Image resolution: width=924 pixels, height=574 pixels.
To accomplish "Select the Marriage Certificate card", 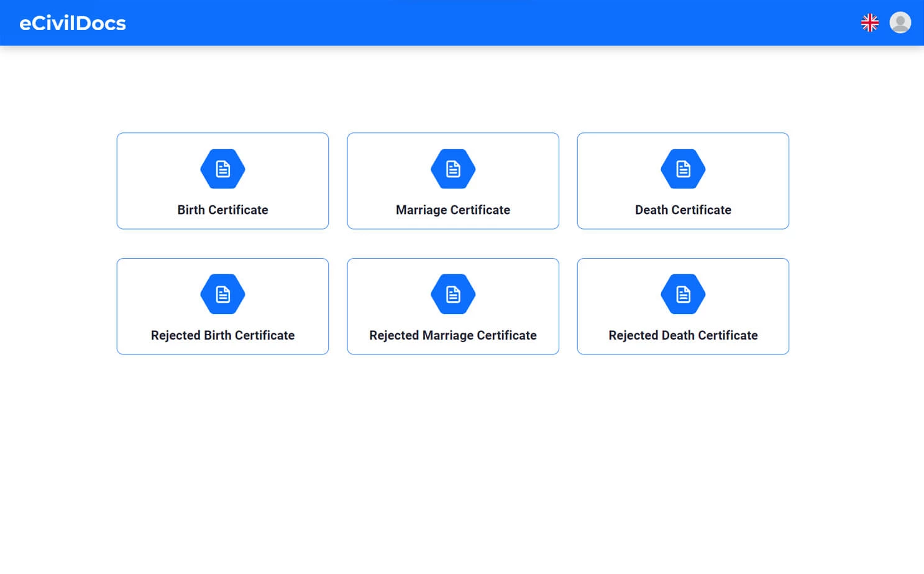I will [452, 180].
